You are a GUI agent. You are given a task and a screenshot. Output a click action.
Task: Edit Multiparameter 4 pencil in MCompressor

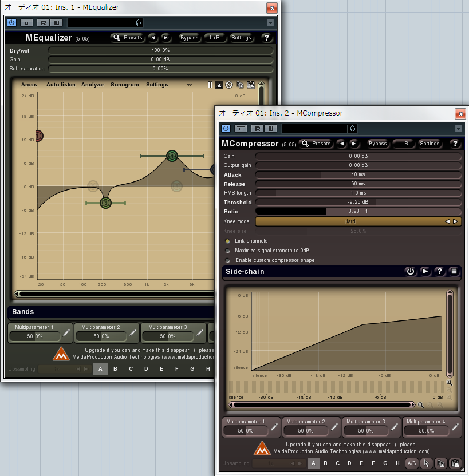point(455,427)
